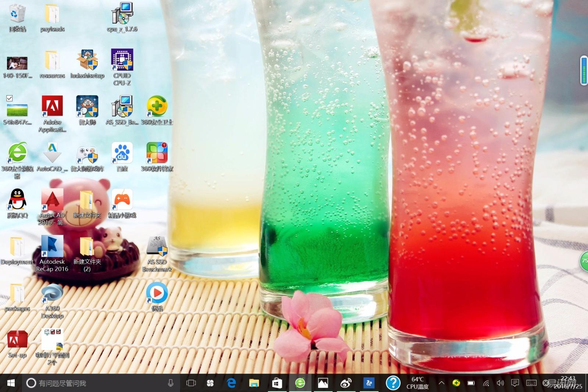The width and height of the screenshot is (588, 392).
Task: Launch the CPUID CPU-Z desktop shortcut
Action: point(122,61)
